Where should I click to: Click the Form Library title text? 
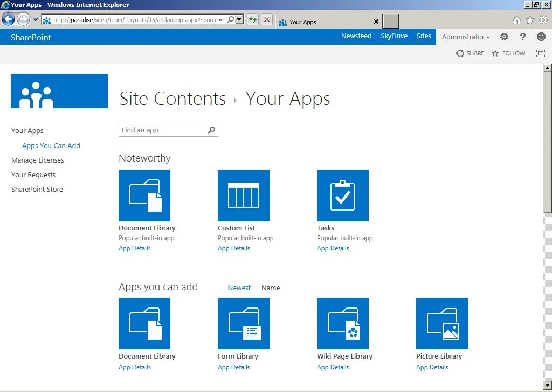point(238,356)
